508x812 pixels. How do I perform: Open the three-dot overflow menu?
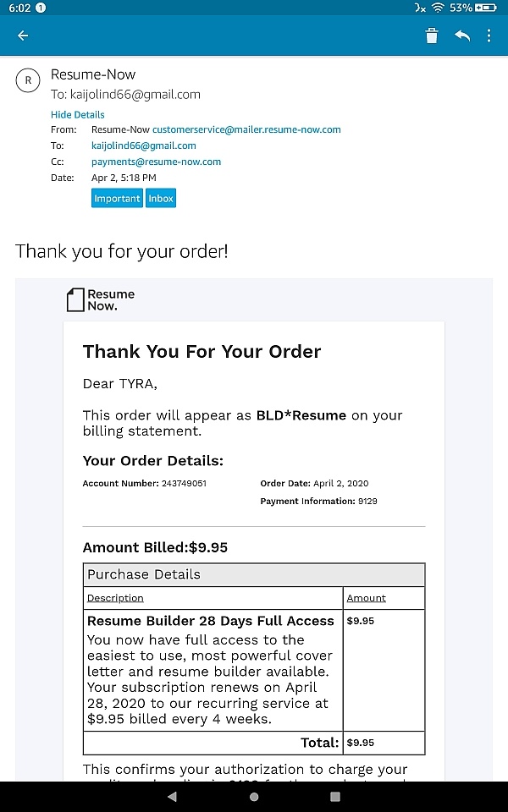pos(489,36)
